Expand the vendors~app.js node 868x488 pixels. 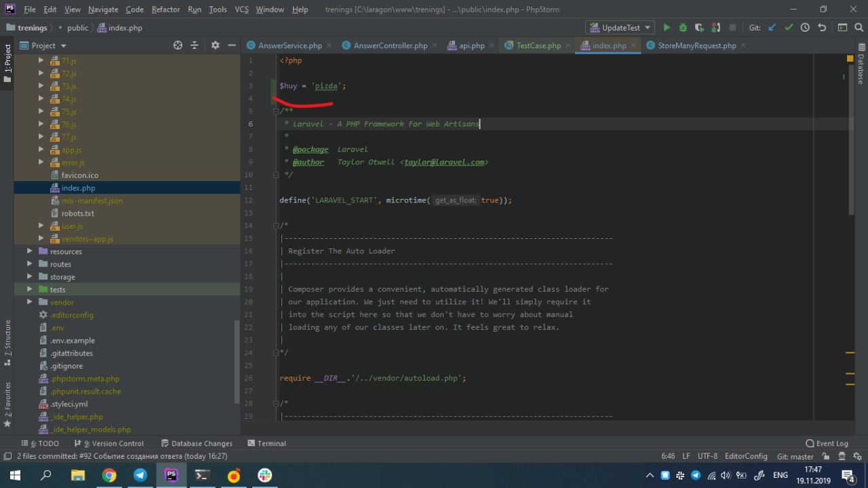[x=41, y=239]
